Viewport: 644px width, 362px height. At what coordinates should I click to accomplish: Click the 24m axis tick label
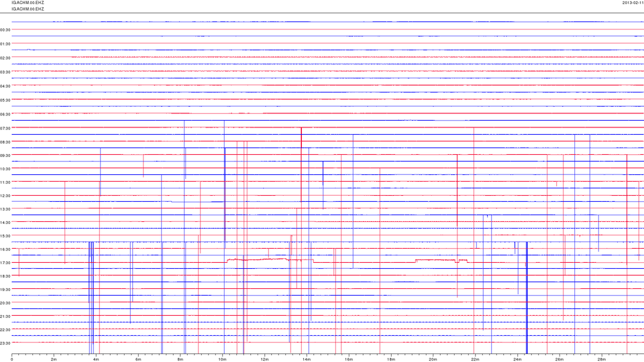(517, 359)
